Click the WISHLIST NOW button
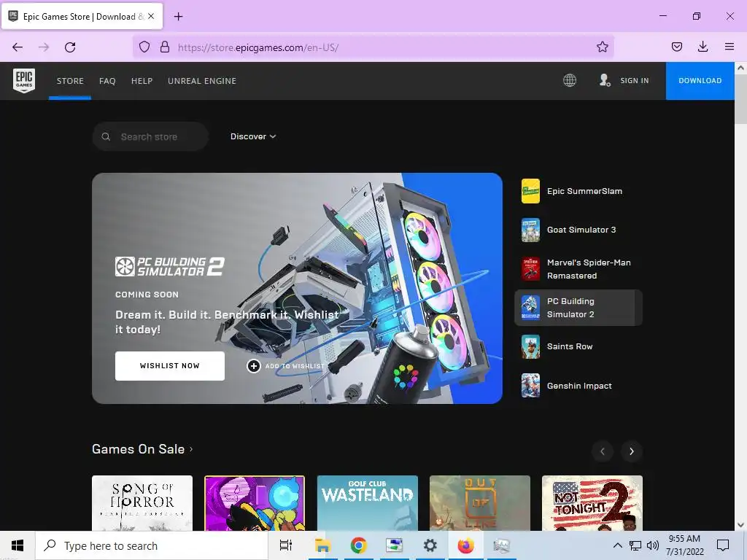 click(x=169, y=366)
